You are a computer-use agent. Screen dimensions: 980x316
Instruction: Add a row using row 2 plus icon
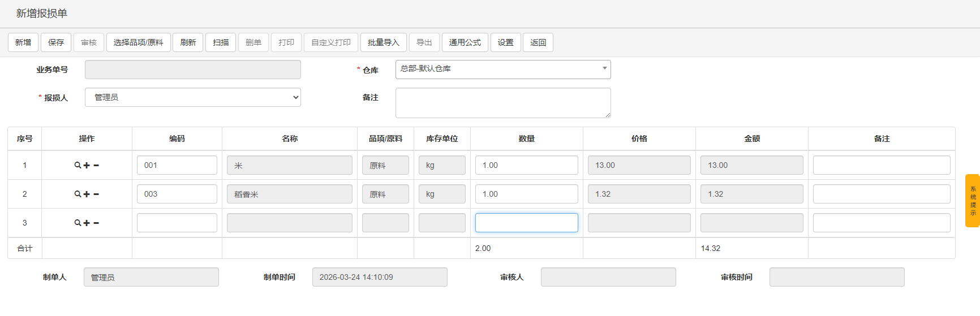coord(87,194)
